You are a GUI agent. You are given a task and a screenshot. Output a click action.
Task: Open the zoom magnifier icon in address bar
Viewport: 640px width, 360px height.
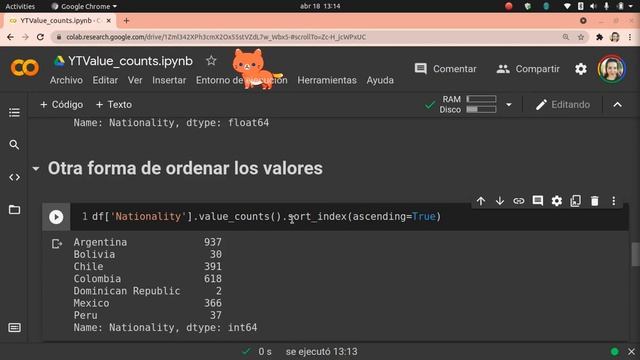566,37
